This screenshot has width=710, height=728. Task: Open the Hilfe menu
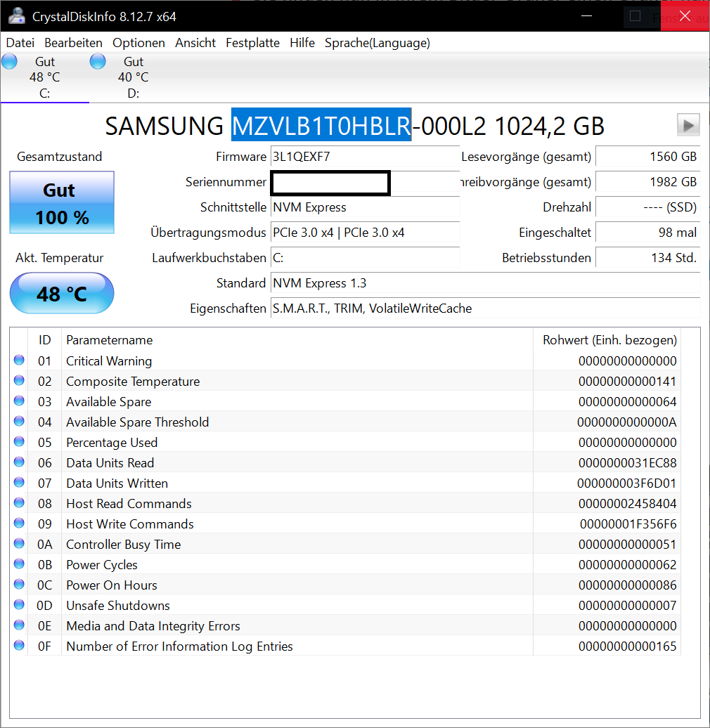point(302,43)
